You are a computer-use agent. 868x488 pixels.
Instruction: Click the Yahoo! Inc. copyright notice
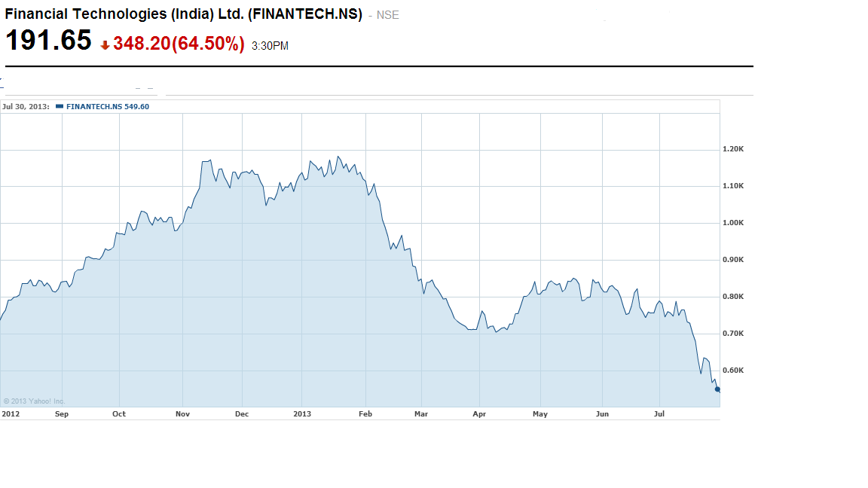tap(35, 401)
